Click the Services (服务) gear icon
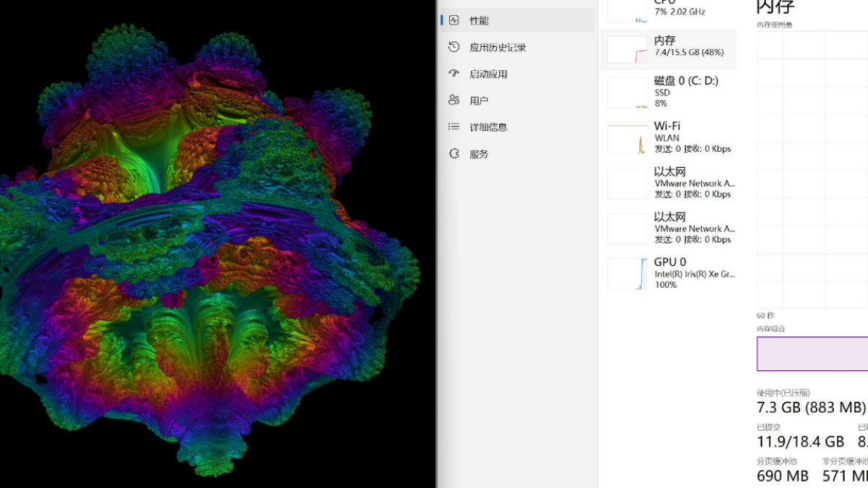 click(x=454, y=153)
